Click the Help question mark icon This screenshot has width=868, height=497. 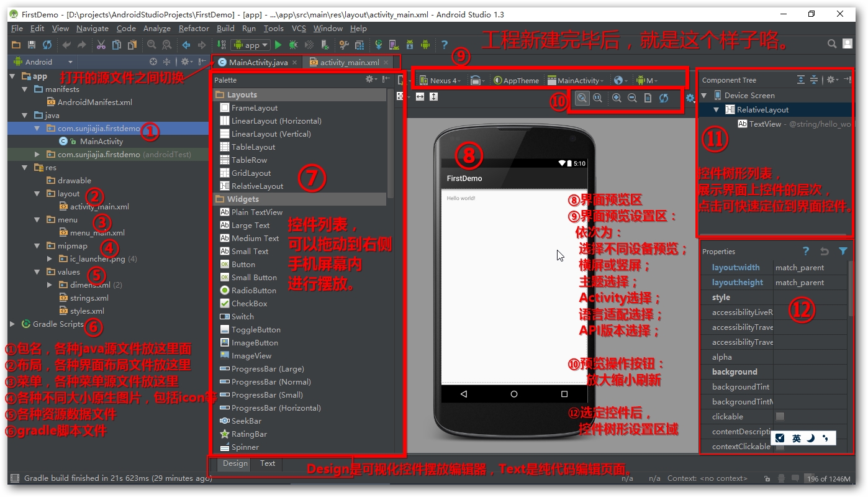tap(445, 45)
